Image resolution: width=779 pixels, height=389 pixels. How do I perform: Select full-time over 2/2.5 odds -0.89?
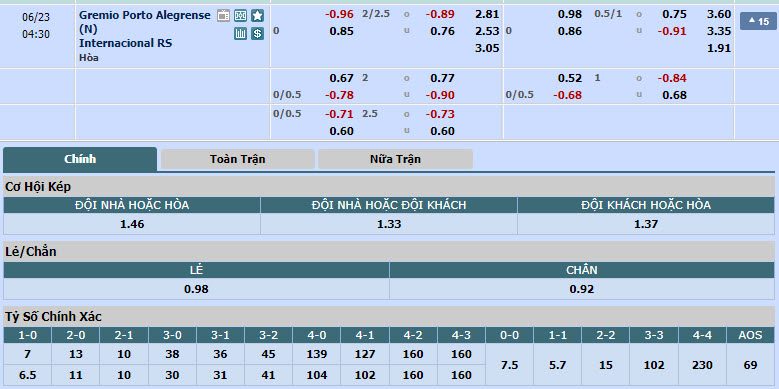coord(440,14)
